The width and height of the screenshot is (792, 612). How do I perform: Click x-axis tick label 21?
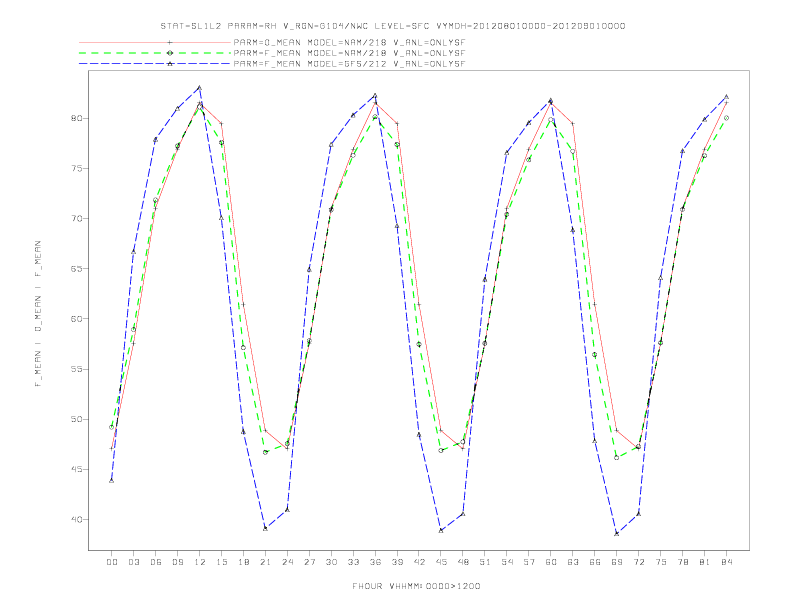pyautogui.click(x=266, y=562)
